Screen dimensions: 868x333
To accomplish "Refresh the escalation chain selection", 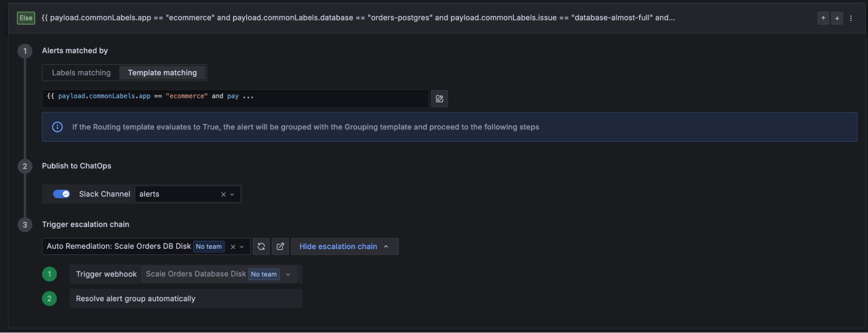I will [261, 246].
